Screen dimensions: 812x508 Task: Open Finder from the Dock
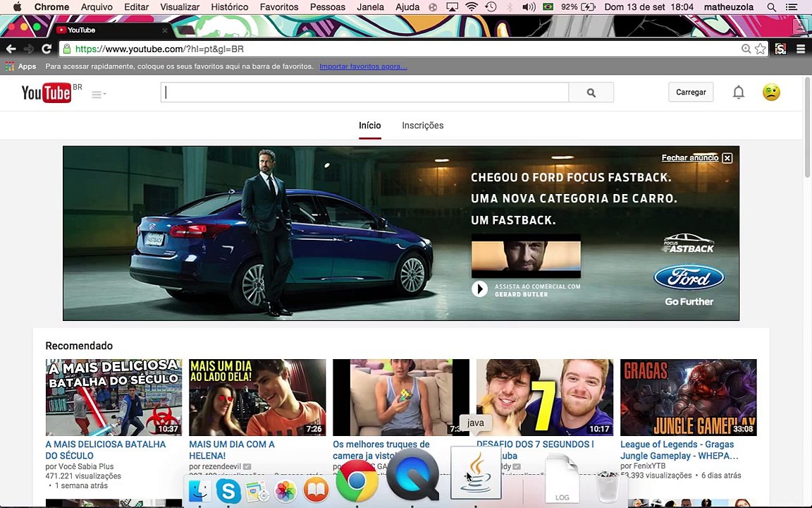point(199,490)
